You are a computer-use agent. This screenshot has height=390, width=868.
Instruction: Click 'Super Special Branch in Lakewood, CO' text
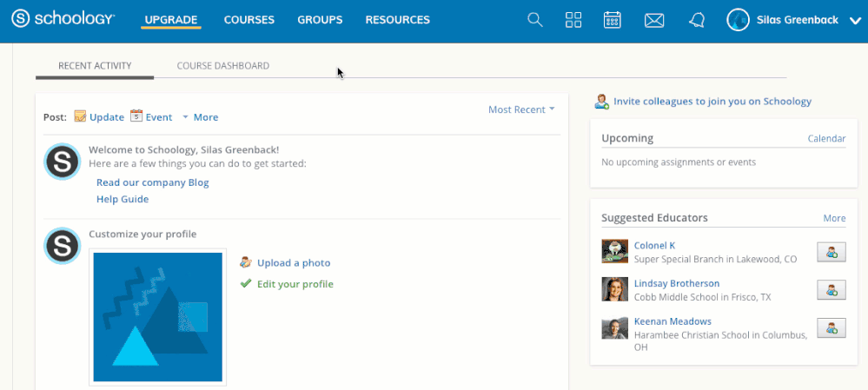click(715, 259)
